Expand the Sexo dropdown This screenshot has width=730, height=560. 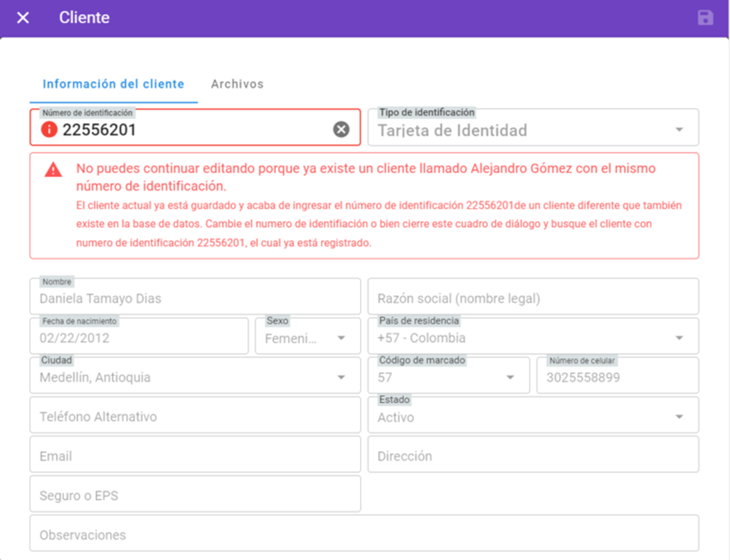341,338
